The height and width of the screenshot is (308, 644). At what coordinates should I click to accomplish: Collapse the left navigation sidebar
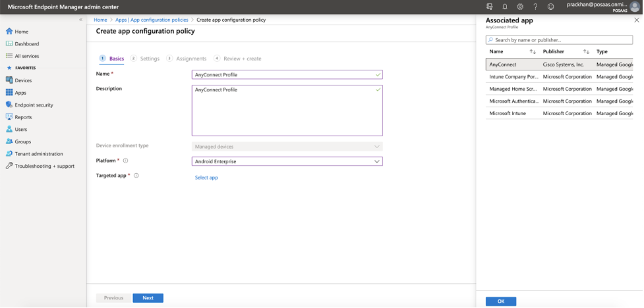tap(81, 20)
